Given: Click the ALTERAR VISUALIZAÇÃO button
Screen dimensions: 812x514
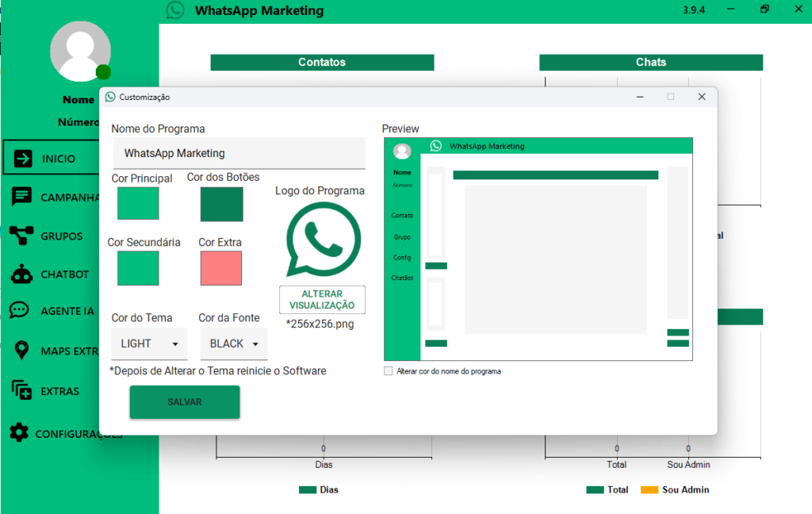Looking at the screenshot, I should 322,300.
